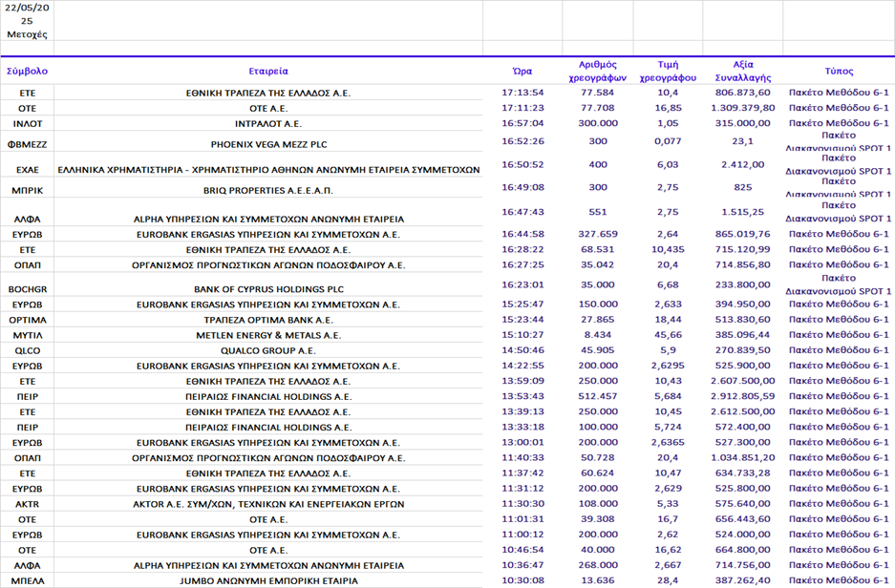Select value cell 806.873,60
This screenshot has width=895, height=588.
742,93
